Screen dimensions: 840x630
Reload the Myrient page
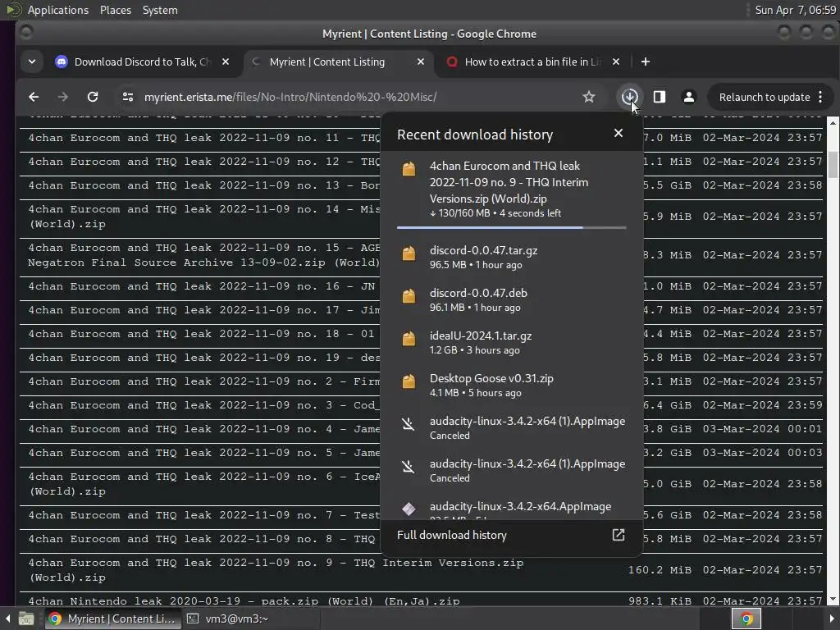pyautogui.click(x=93, y=97)
